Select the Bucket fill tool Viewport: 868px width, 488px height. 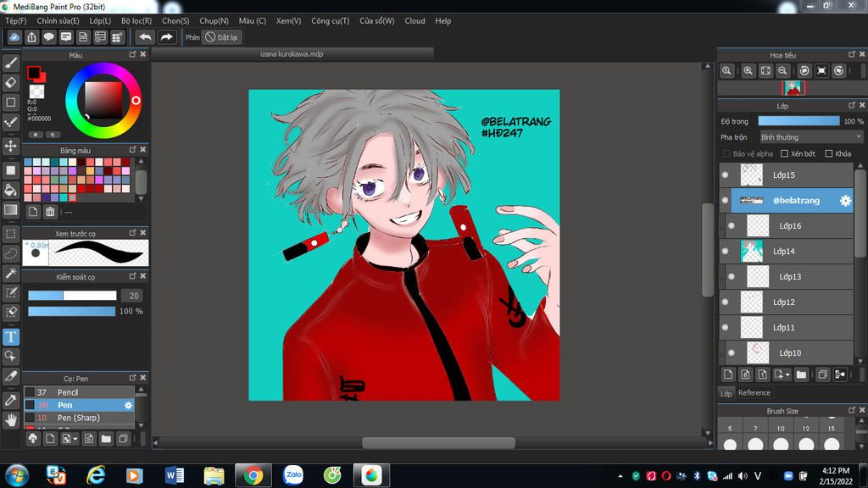pos(10,190)
